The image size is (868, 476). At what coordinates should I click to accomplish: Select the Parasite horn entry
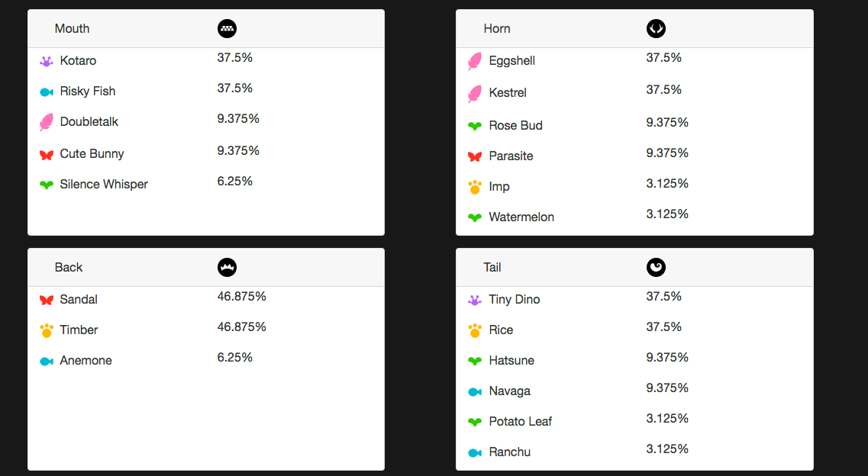click(511, 156)
